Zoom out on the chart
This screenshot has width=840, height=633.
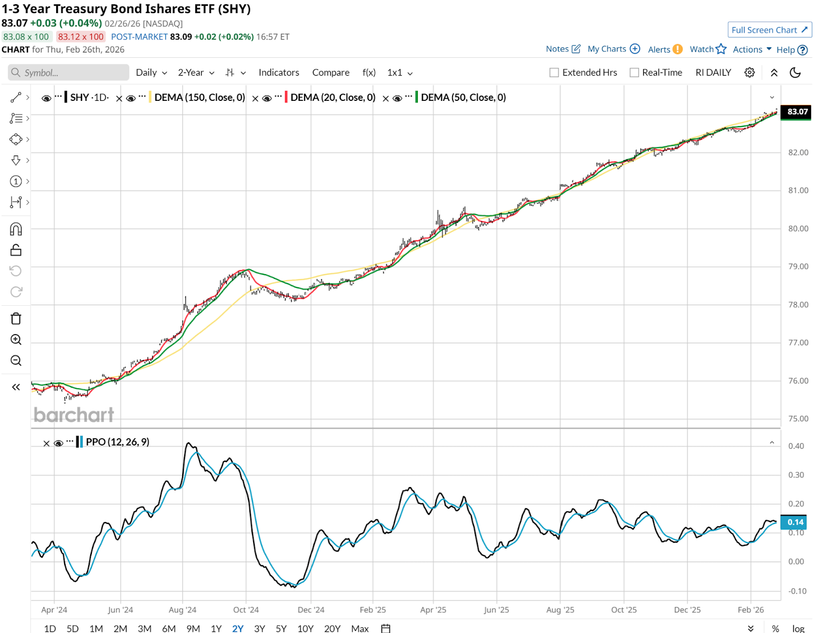click(x=16, y=361)
